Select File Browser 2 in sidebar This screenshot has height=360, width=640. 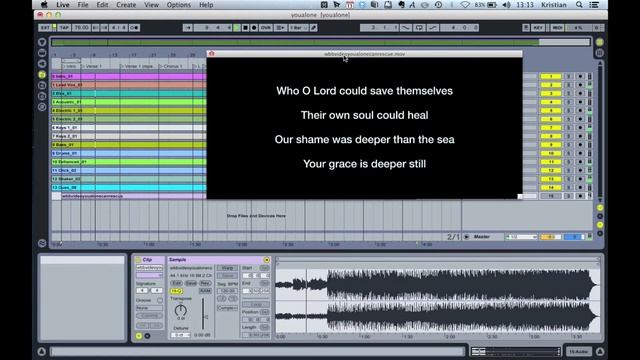(42, 85)
